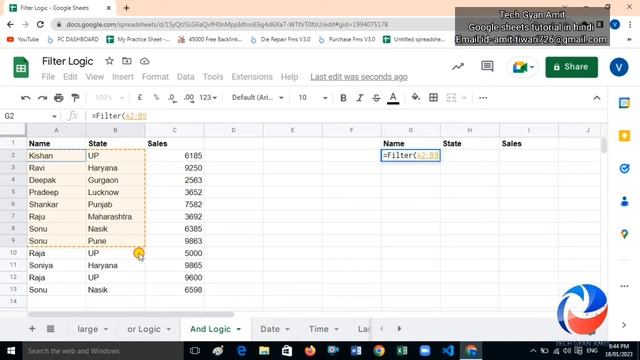
Task: Open the 123 number format dropdown
Action: coord(208,98)
